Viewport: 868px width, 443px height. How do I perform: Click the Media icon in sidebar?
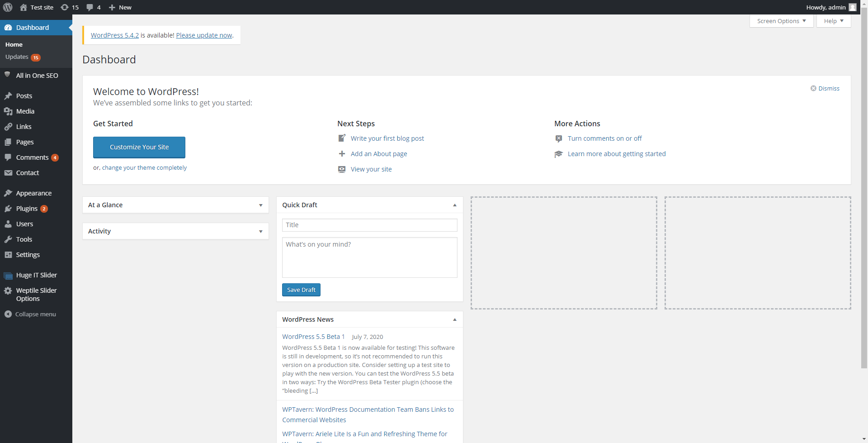[8, 111]
